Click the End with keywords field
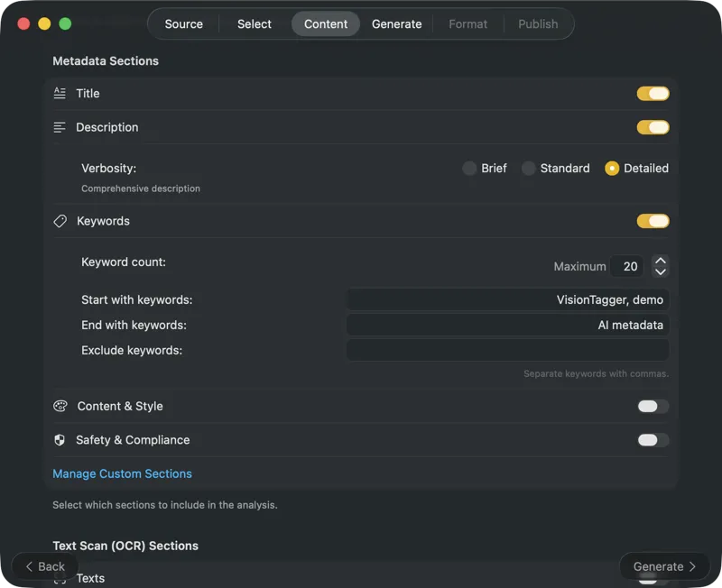Screen dimensions: 722x588 coord(507,326)
